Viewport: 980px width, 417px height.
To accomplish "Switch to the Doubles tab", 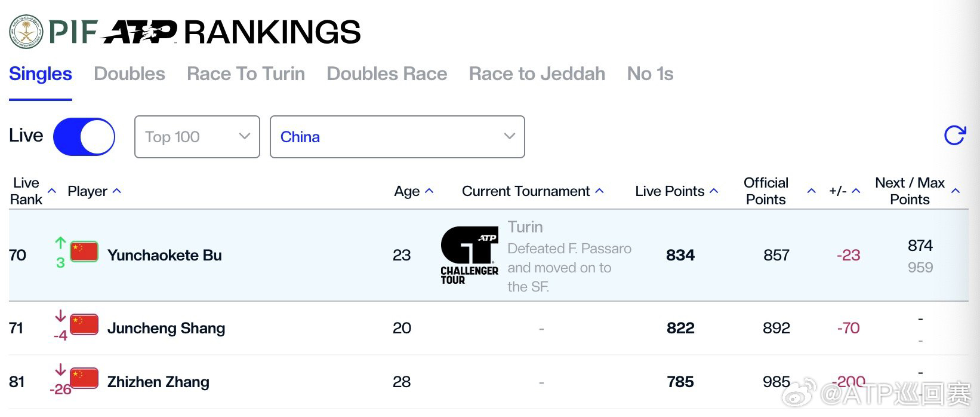I will point(130,73).
